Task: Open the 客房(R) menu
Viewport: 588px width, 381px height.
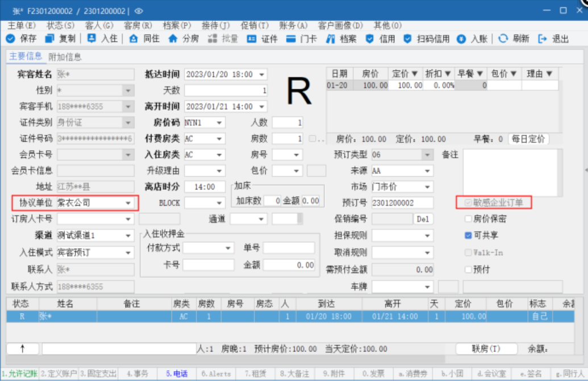Action: coord(138,25)
